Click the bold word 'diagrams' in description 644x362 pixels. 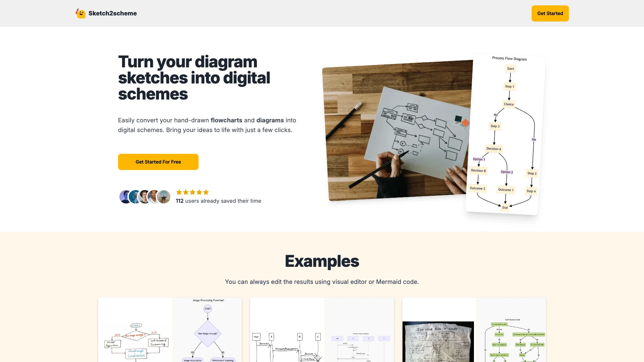pos(270,120)
